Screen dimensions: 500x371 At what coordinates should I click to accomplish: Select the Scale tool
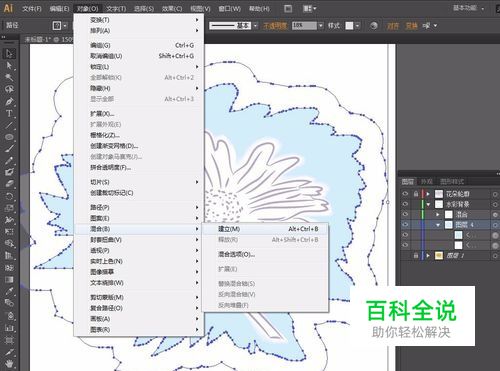[x=9, y=208]
